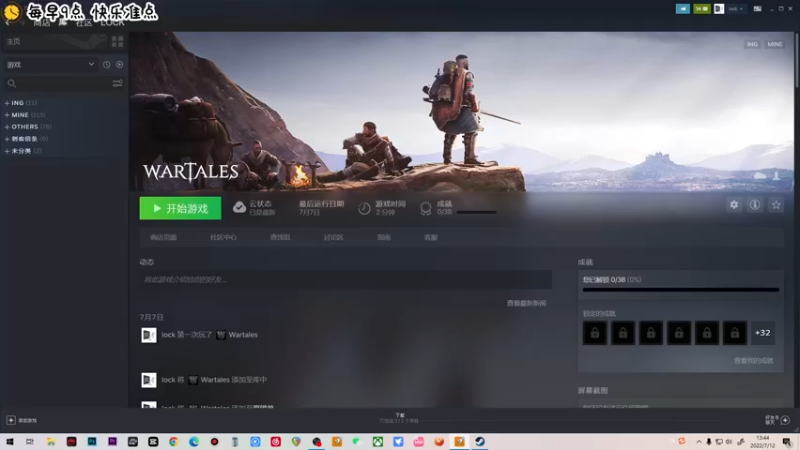Open Windows Start menu
This screenshot has width=800, height=450.
pyautogui.click(x=10, y=441)
